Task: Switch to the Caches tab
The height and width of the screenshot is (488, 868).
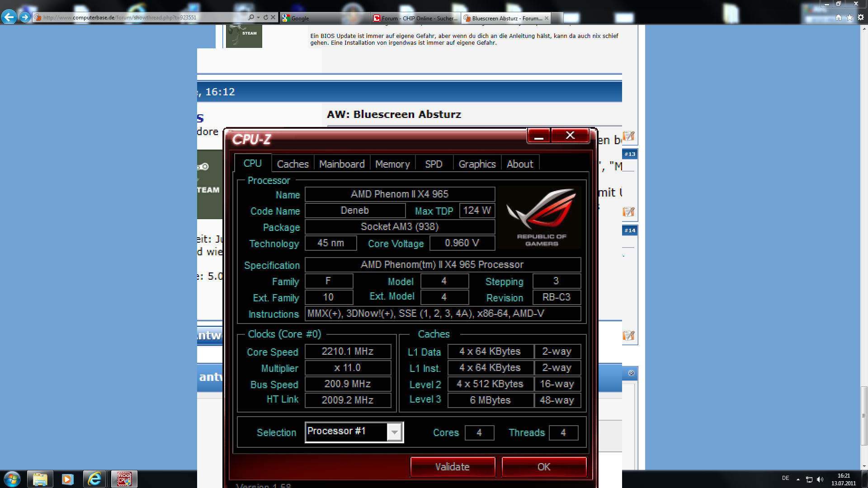Action: 292,164
